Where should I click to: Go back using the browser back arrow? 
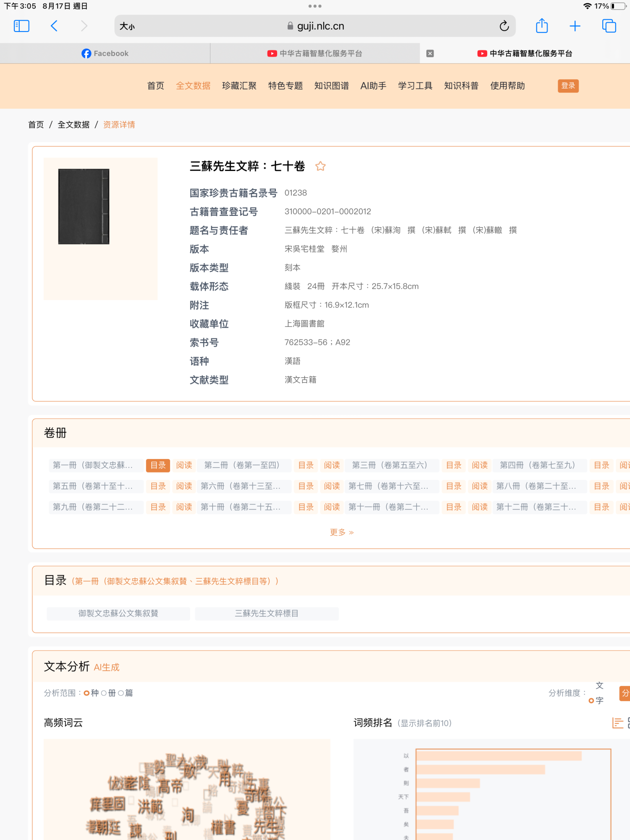(54, 26)
